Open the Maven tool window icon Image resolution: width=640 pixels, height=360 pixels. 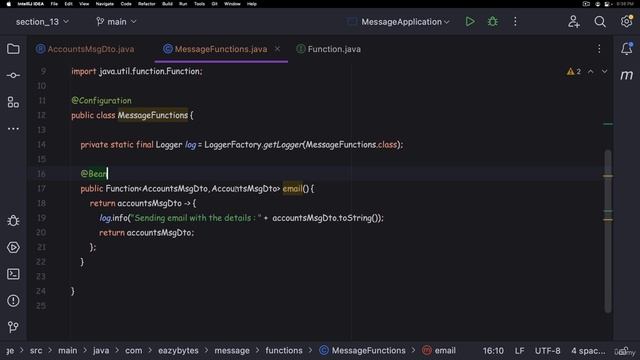click(627, 75)
